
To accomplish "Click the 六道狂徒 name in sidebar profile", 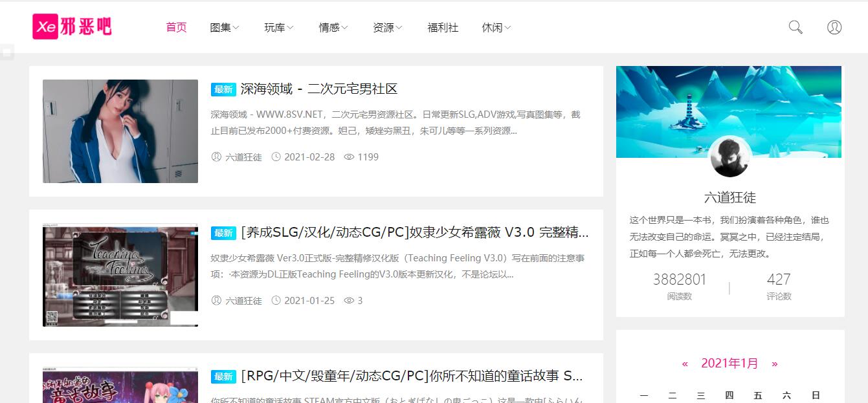I will pyautogui.click(x=730, y=197).
